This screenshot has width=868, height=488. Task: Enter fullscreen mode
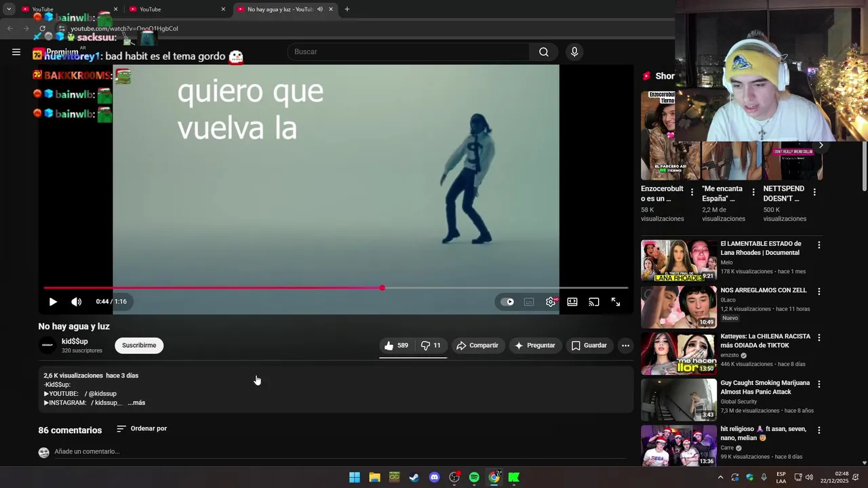(616, 302)
